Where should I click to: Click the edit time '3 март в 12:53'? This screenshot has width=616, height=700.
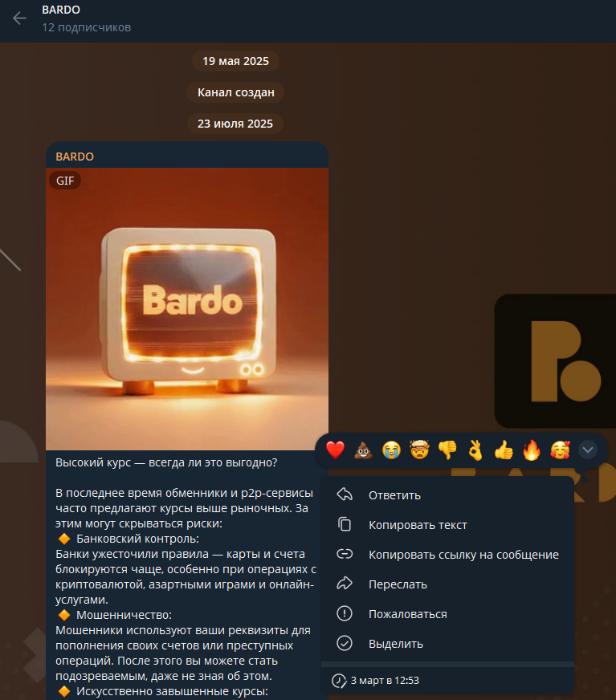[x=385, y=681]
